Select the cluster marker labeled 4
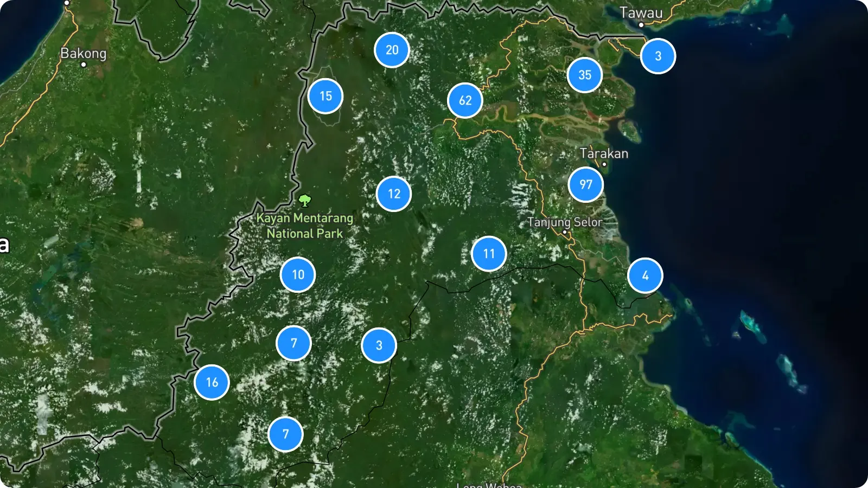 tap(645, 275)
